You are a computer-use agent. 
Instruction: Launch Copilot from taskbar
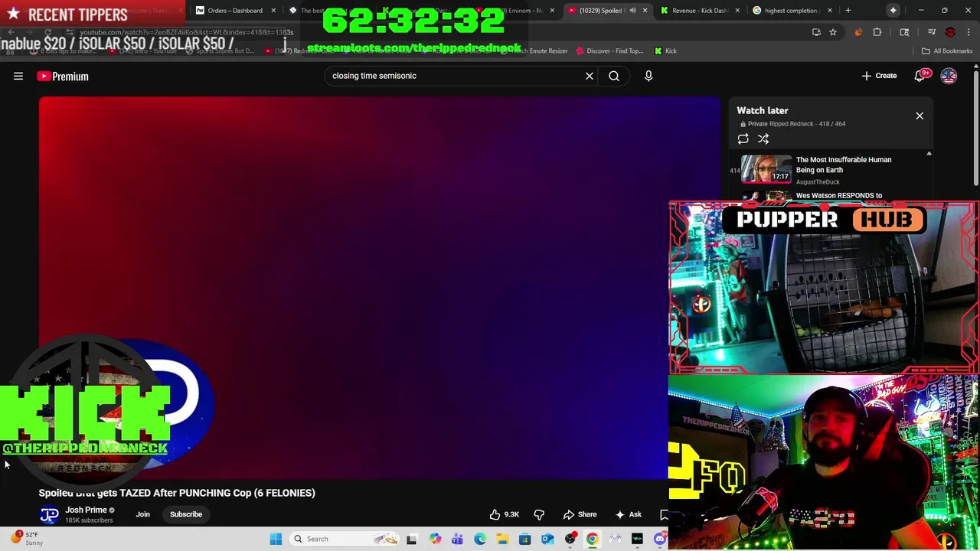tap(435, 539)
